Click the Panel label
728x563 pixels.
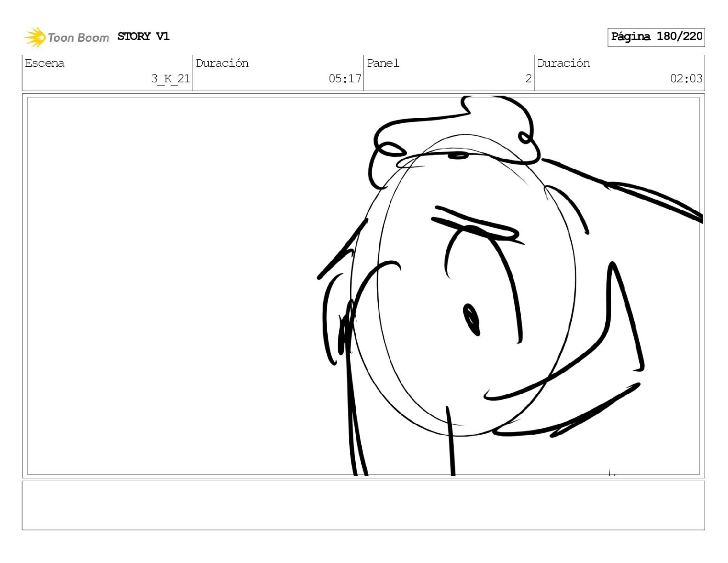383,63
